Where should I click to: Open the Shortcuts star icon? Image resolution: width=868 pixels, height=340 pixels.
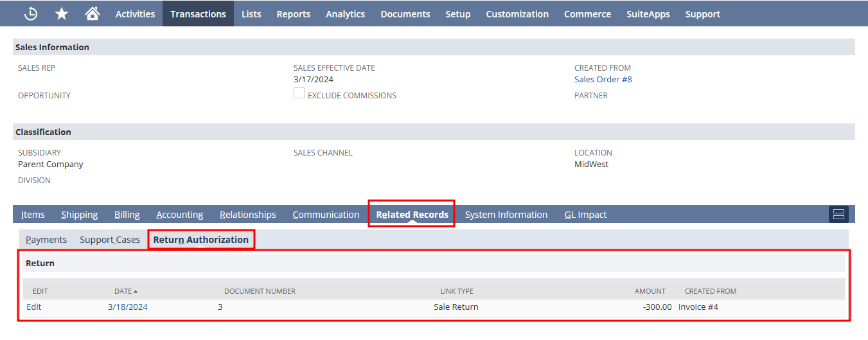(x=62, y=13)
